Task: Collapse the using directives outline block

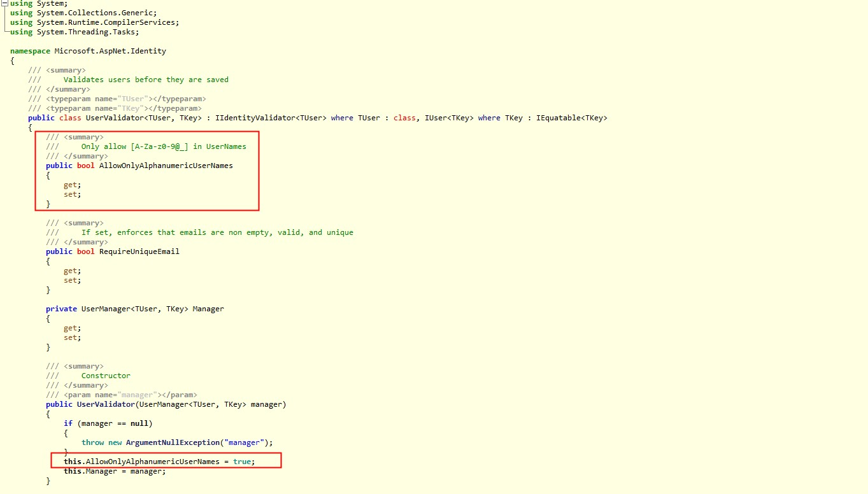Action: [5, 4]
